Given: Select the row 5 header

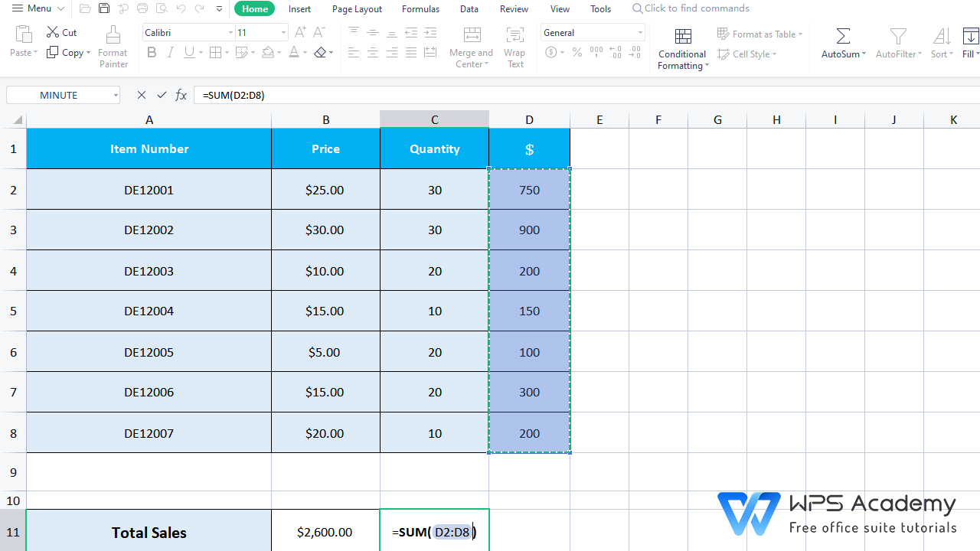Looking at the screenshot, I should click(x=13, y=311).
